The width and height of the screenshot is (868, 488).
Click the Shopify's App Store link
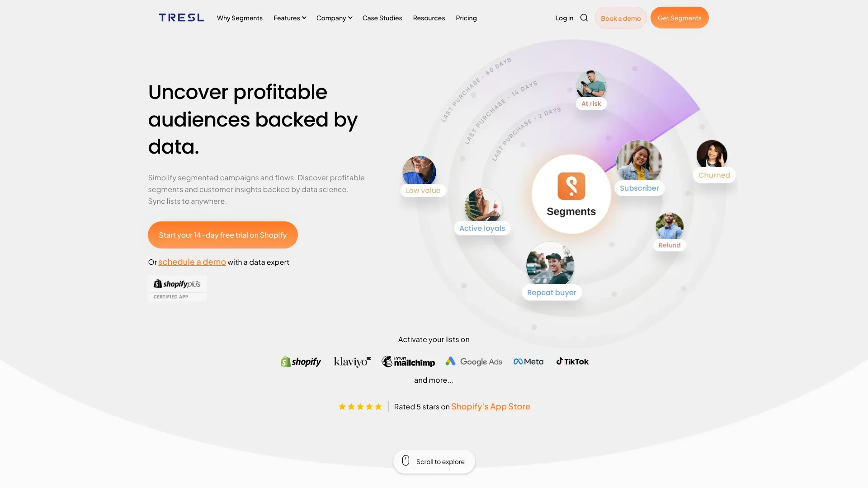coord(491,406)
